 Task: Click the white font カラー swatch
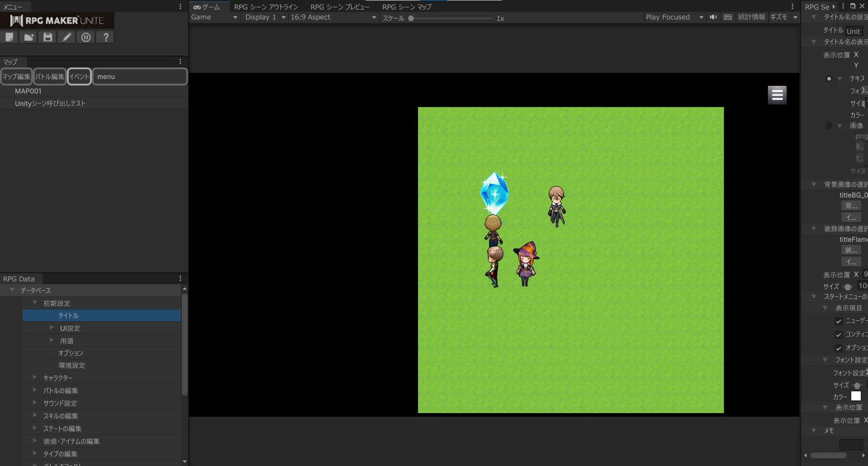pyautogui.click(x=856, y=396)
